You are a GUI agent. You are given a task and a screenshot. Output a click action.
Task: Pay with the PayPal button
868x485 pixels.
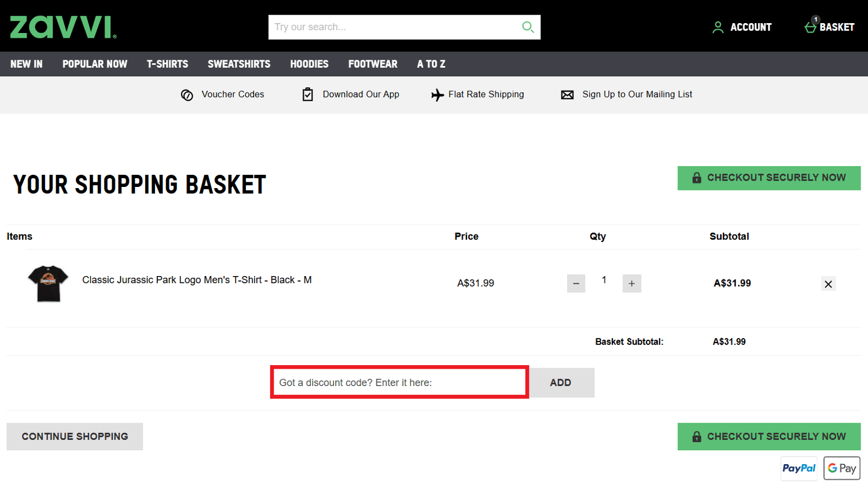(799, 468)
